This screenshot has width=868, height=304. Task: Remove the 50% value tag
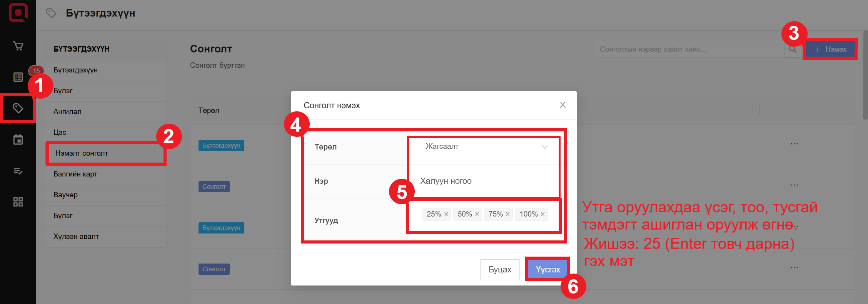[477, 214]
